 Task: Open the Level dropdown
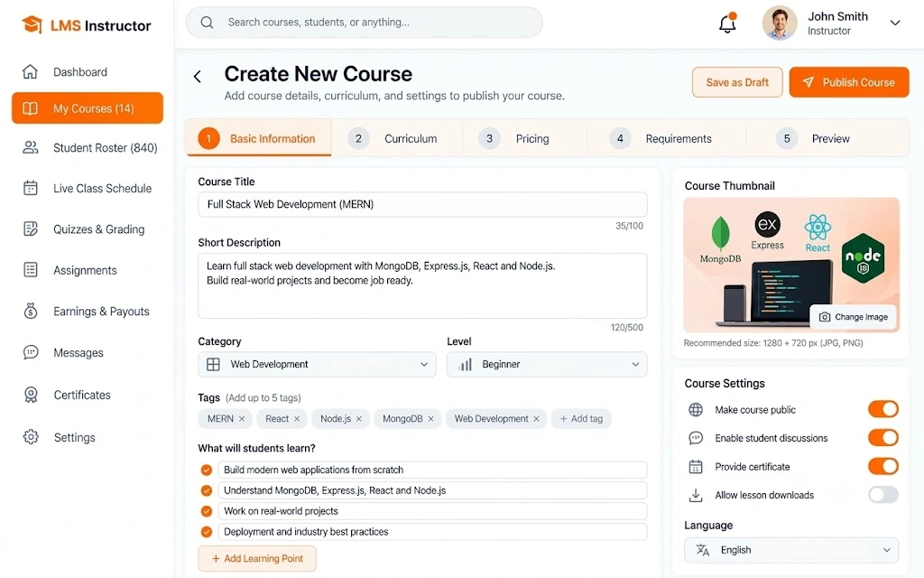(x=547, y=365)
